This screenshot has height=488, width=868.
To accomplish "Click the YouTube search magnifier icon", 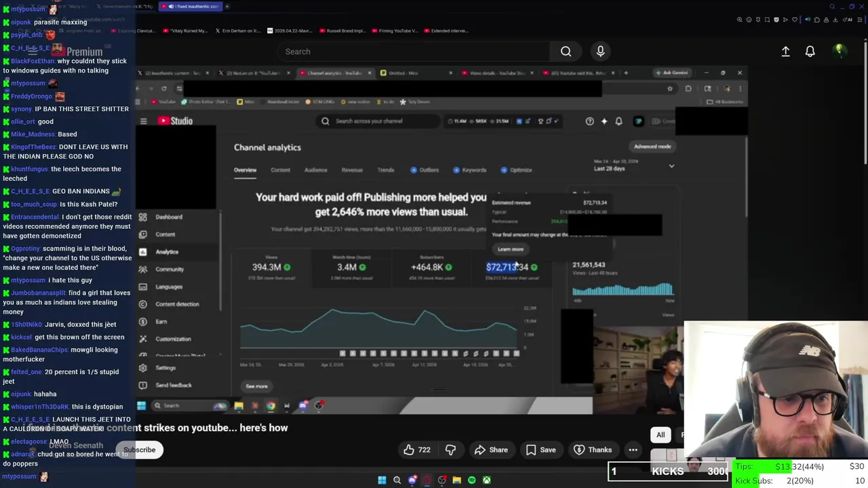I will (566, 52).
